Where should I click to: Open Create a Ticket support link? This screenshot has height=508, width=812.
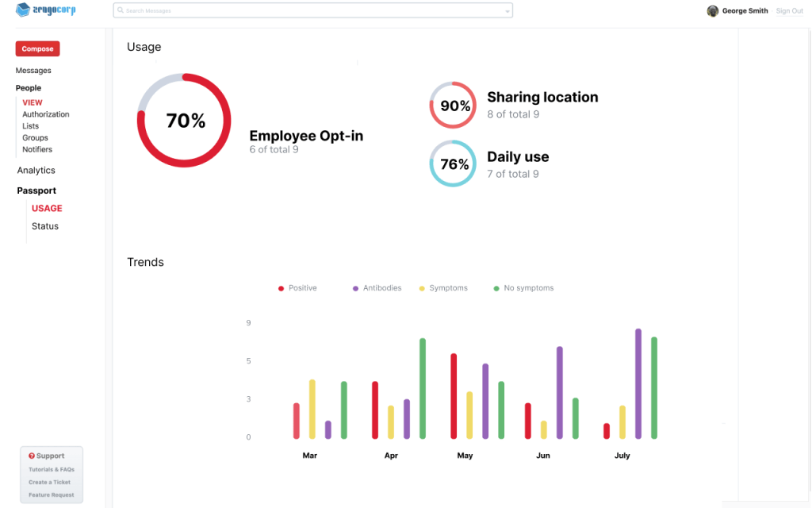click(50, 483)
